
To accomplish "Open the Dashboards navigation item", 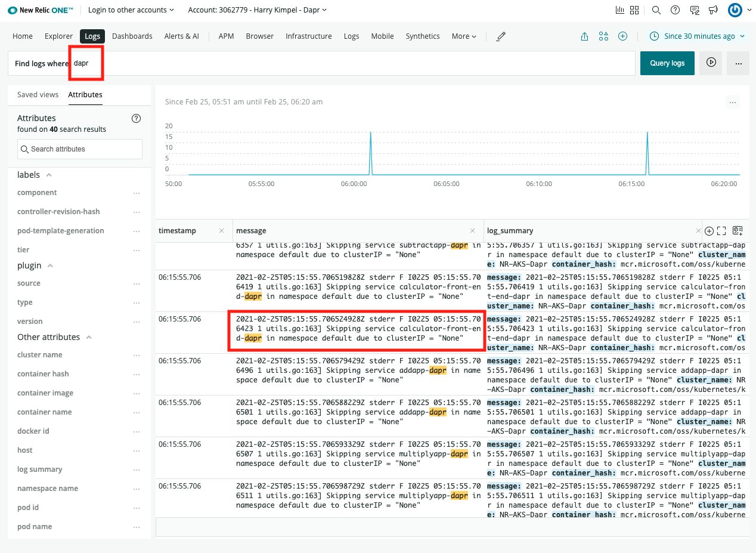I will coord(132,36).
